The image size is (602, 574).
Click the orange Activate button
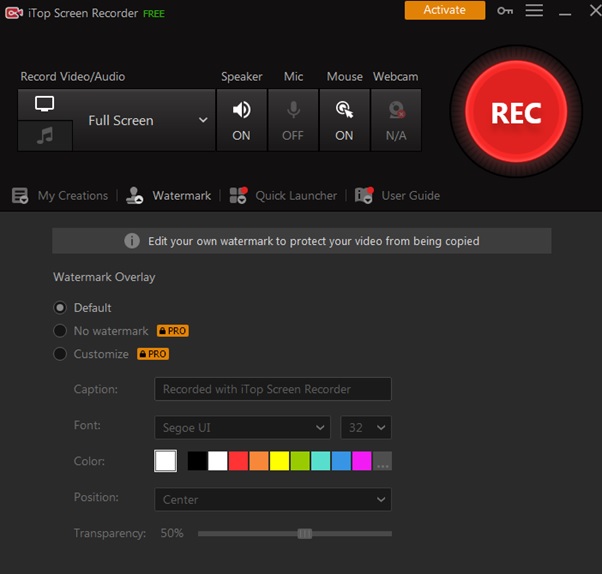point(445,10)
